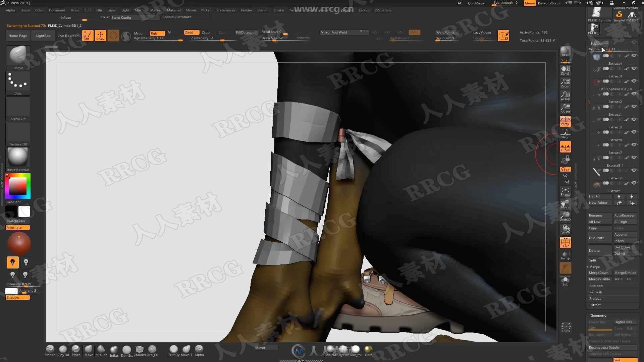Click the light direction sphere
This screenshot has height=362, width=644.
pos(19,243)
